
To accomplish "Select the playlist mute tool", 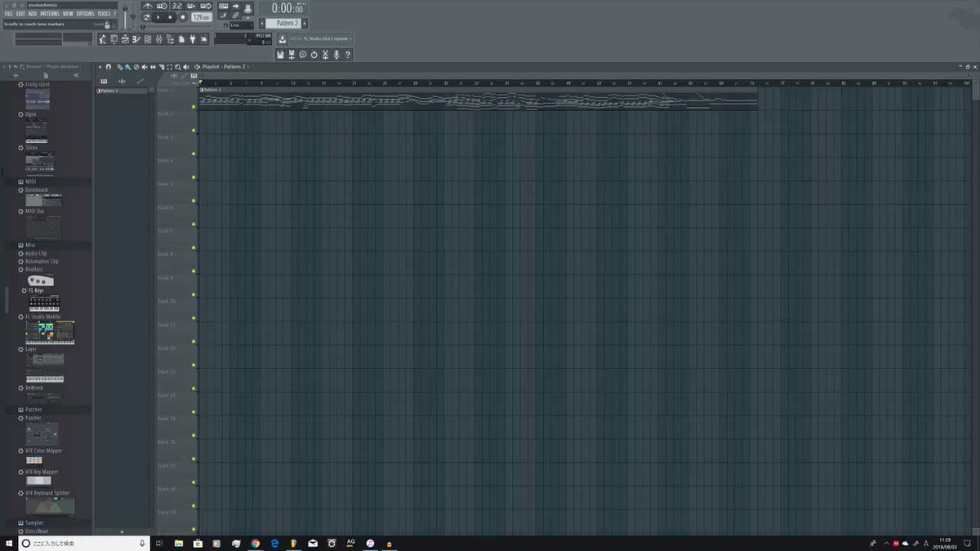I will click(x=145, y=67).
